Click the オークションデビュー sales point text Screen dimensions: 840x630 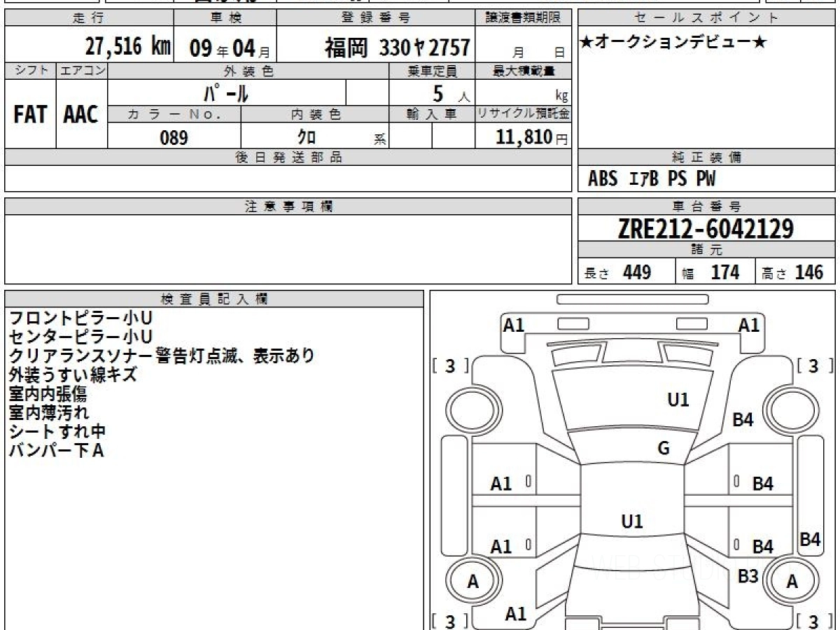click(673, 43)
